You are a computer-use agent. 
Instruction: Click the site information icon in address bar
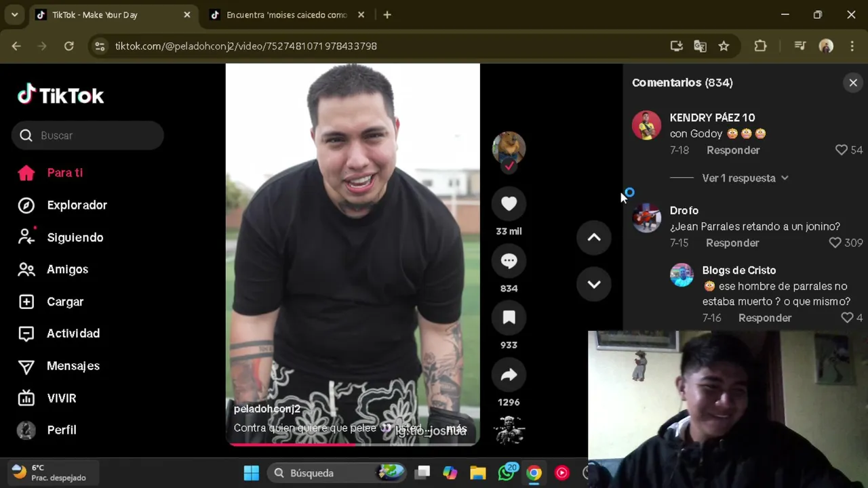click(100, 46)
